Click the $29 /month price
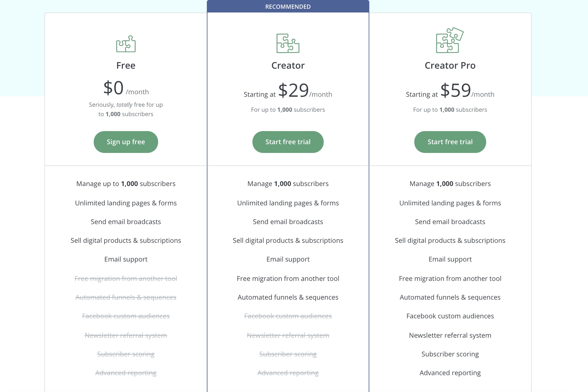Screen dimensions: 588x392 coord(305,91)
